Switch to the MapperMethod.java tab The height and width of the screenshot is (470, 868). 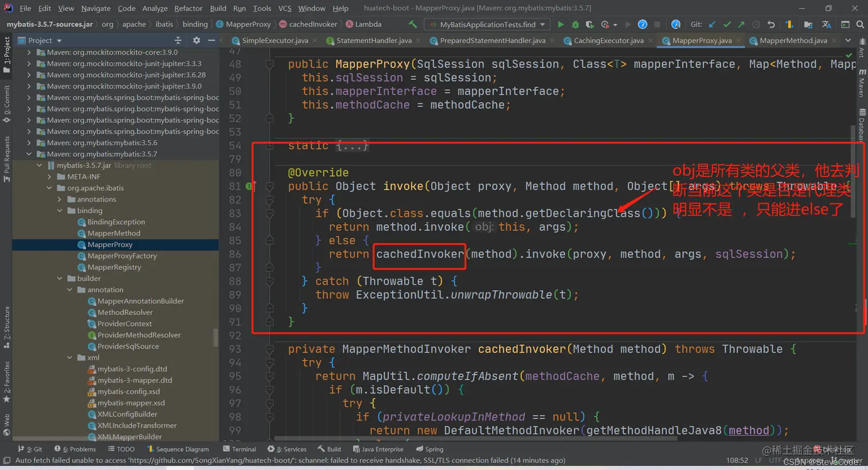[793, 40]
